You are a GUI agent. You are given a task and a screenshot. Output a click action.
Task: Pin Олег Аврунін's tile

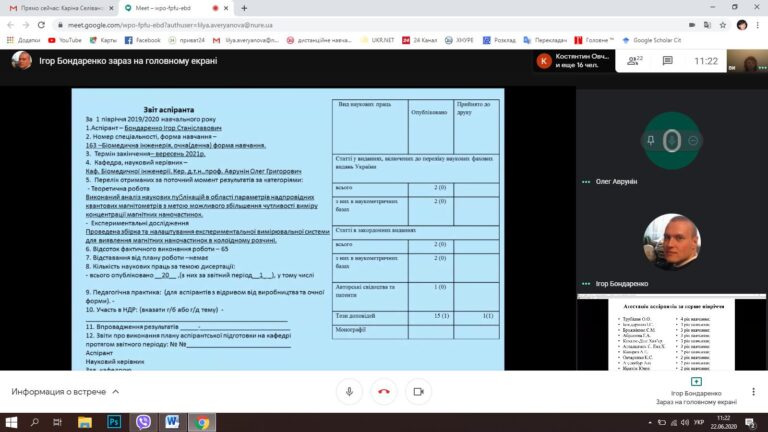(650, 141)
